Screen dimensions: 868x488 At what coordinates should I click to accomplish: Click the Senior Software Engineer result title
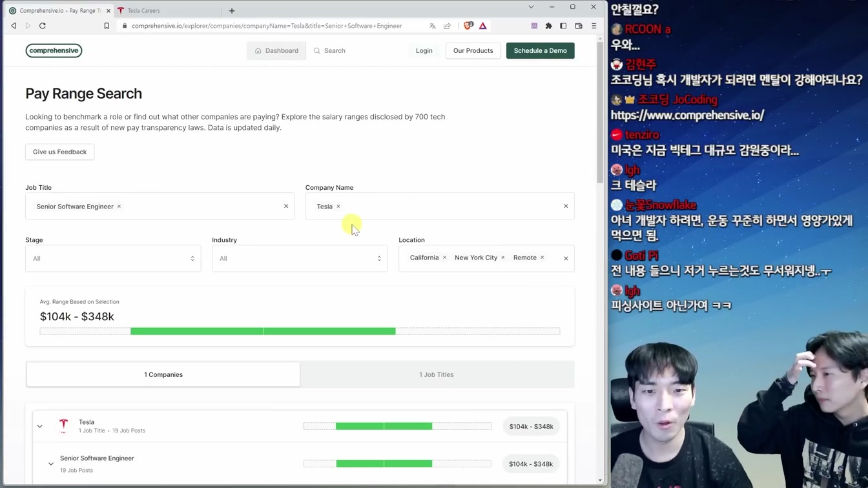coord(97,458)
